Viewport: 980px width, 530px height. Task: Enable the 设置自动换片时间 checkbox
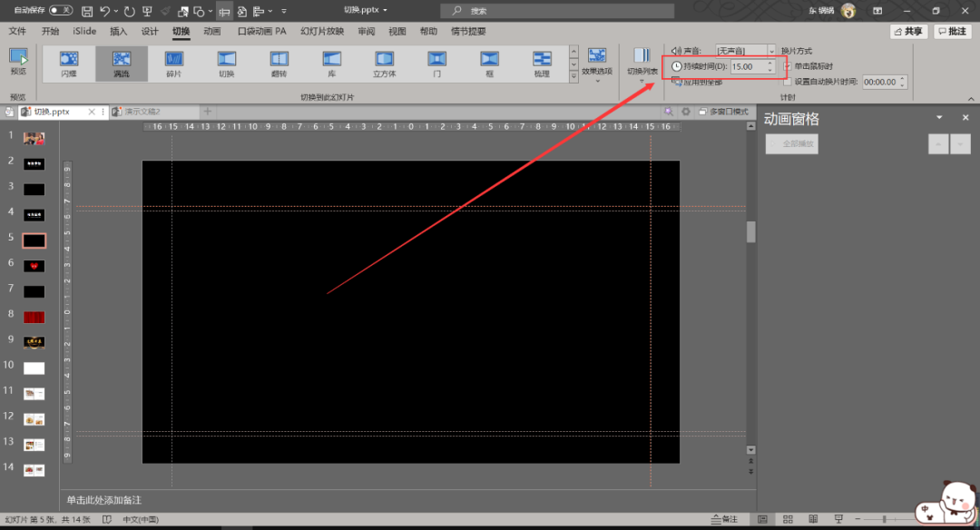[x=788, y=82]
